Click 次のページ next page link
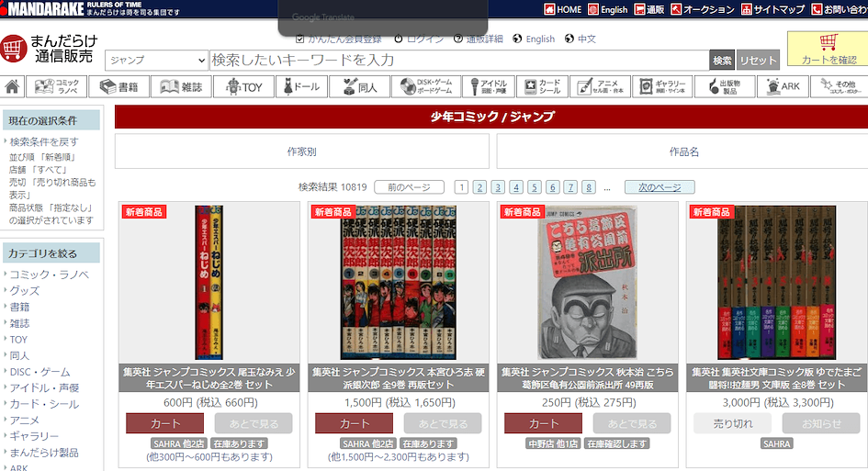The height and width of the screenshot is (471, 868). pos(659,187)
